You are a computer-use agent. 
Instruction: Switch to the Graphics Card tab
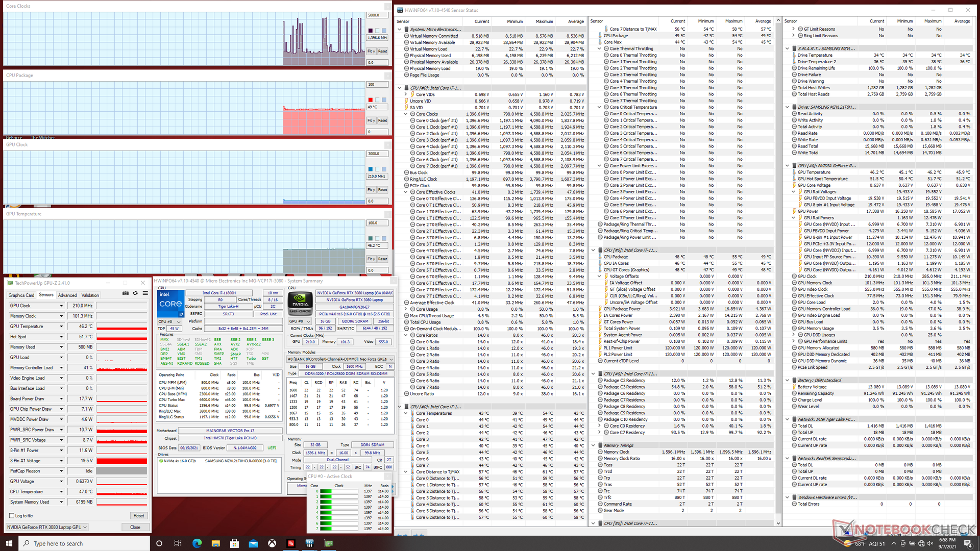click(x=21, y=295)
